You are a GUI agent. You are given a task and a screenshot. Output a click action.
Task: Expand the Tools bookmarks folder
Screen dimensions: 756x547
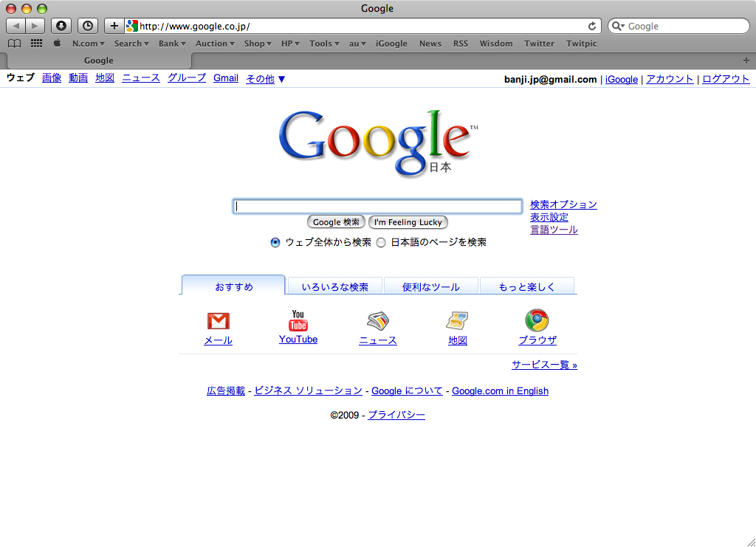point(325,44)
